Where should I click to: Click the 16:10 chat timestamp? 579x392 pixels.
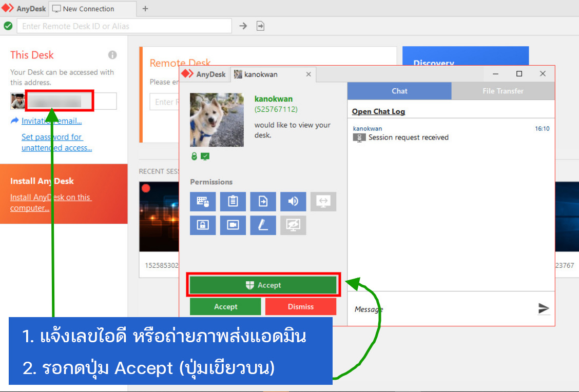[542, 128]
